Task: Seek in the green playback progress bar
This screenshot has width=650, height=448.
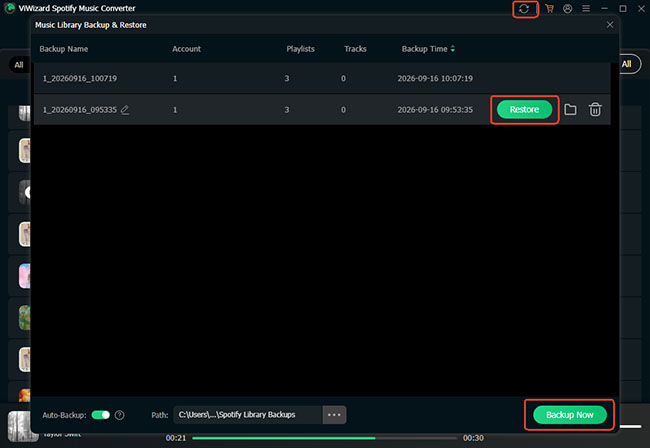Action: pyautogui.click(x=325, y=438)
